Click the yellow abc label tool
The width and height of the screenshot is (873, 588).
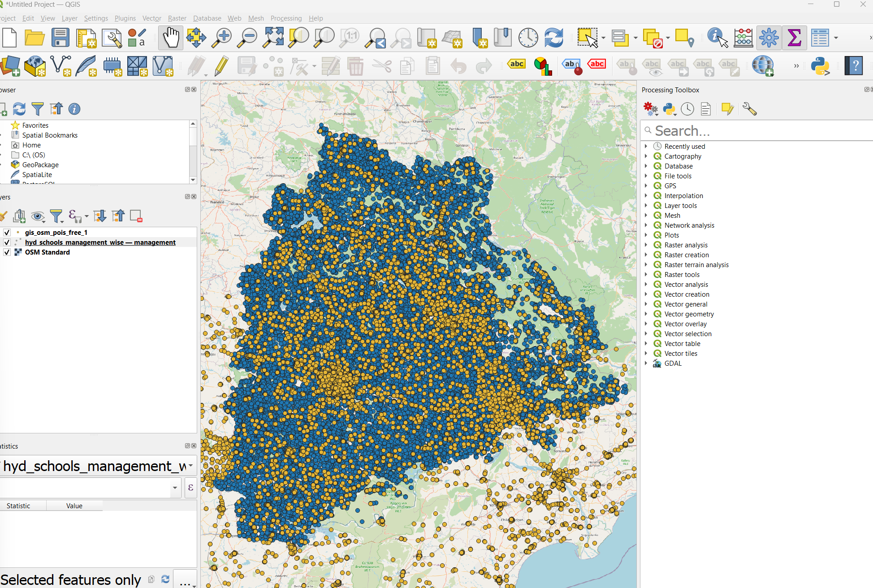(x=516, y=64)
